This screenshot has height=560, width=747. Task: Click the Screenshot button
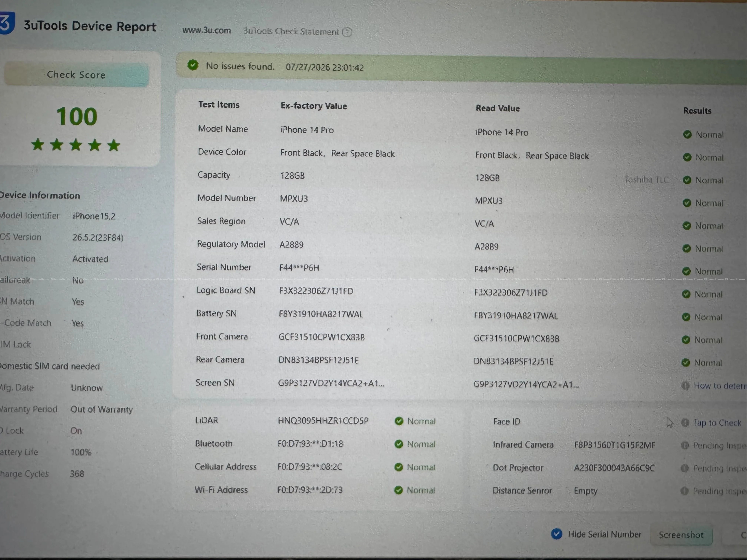[681, 535]
